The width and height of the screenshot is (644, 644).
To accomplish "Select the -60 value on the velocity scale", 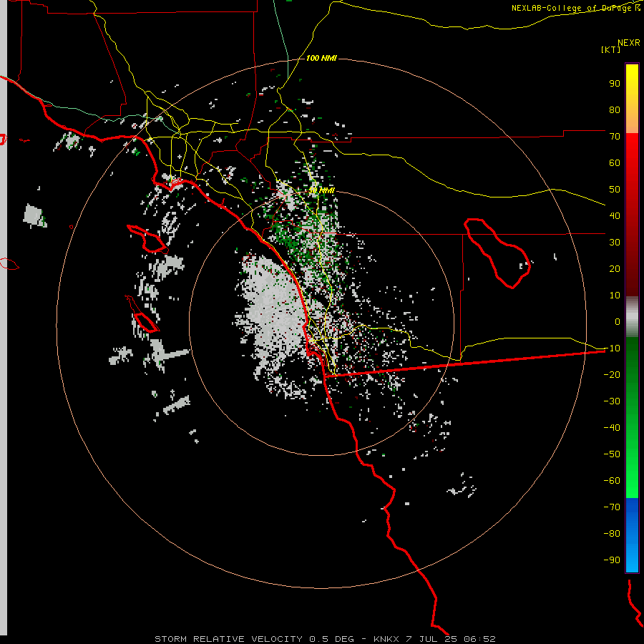I will tap(612, 481).
